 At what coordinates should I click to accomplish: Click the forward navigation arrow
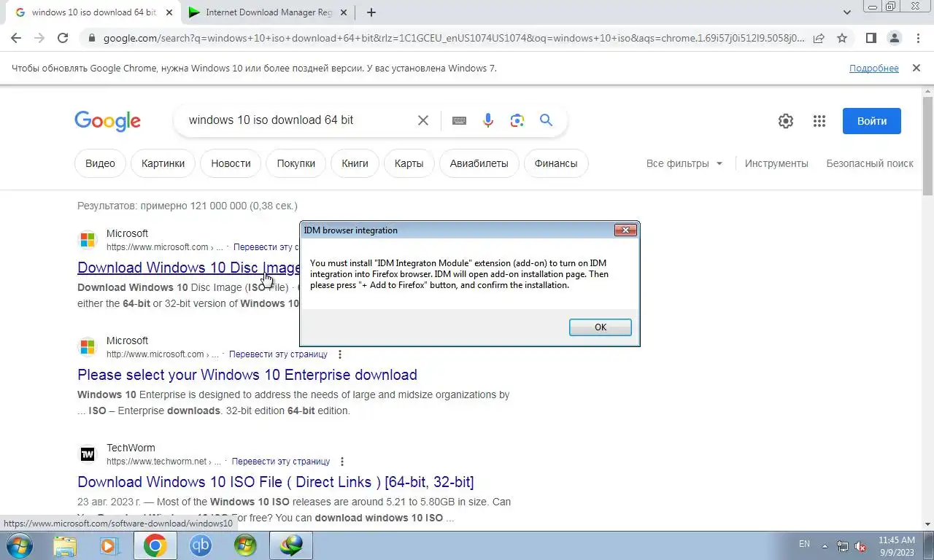click(39, 38)
